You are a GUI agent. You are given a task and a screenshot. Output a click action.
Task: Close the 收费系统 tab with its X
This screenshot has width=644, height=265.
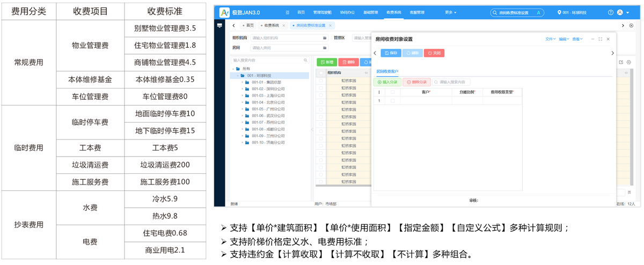coord(283,25)
